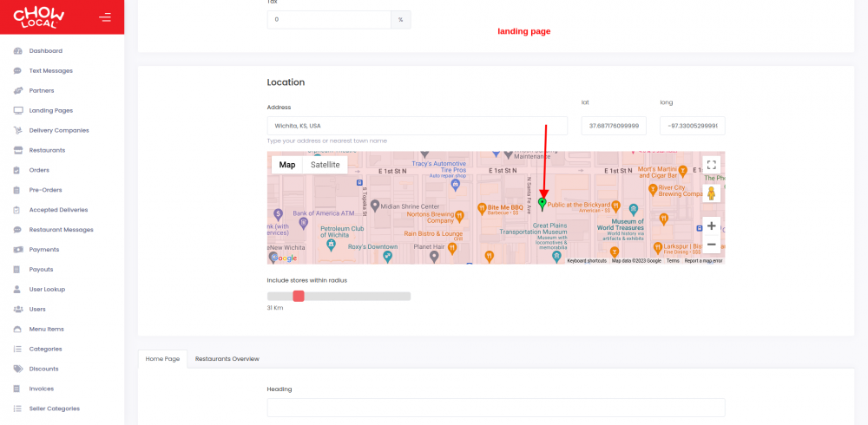This screenshot has height=425, width=868.
Task: Click the green location marker pin
Action: coord(542,204)
